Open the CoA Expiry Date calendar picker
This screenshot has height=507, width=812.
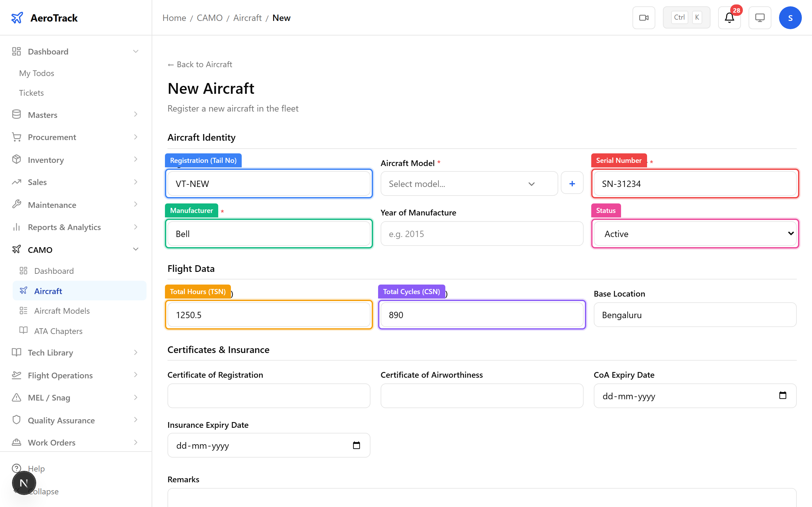[x=783, y=396]
